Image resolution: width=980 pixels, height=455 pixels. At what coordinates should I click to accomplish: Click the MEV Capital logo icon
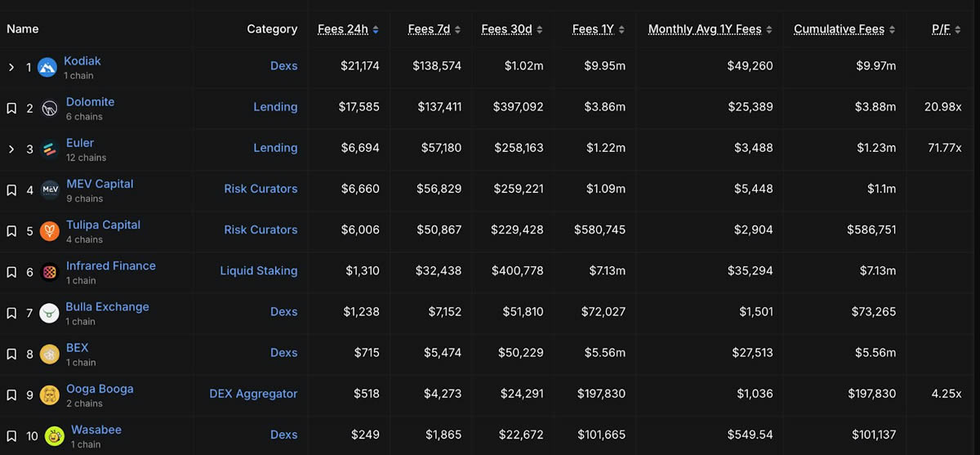point(50,190)
